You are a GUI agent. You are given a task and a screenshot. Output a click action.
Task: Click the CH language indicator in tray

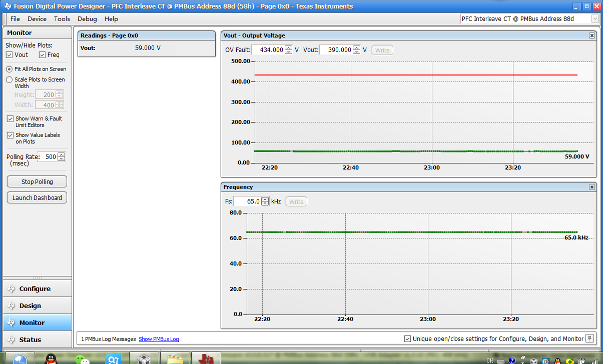point(489,360)
